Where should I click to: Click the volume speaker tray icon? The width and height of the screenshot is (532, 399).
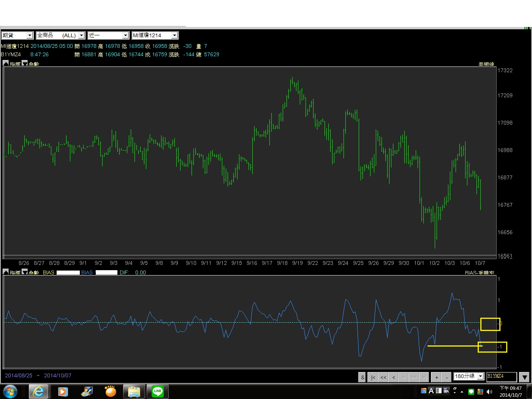(489, 391)
